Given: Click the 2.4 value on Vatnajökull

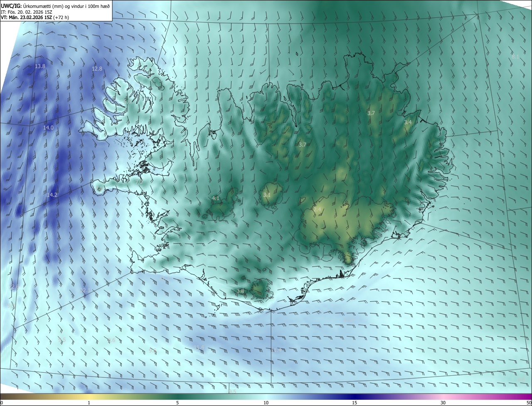Looking at the screenshot, I should pos(318,210).
